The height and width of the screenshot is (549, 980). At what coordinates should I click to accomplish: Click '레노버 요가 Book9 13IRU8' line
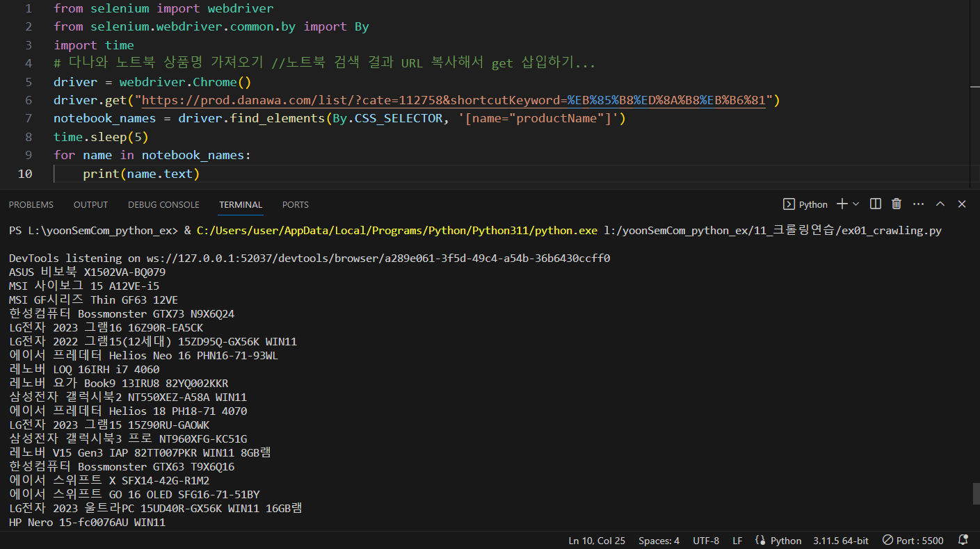pos(119,384)
